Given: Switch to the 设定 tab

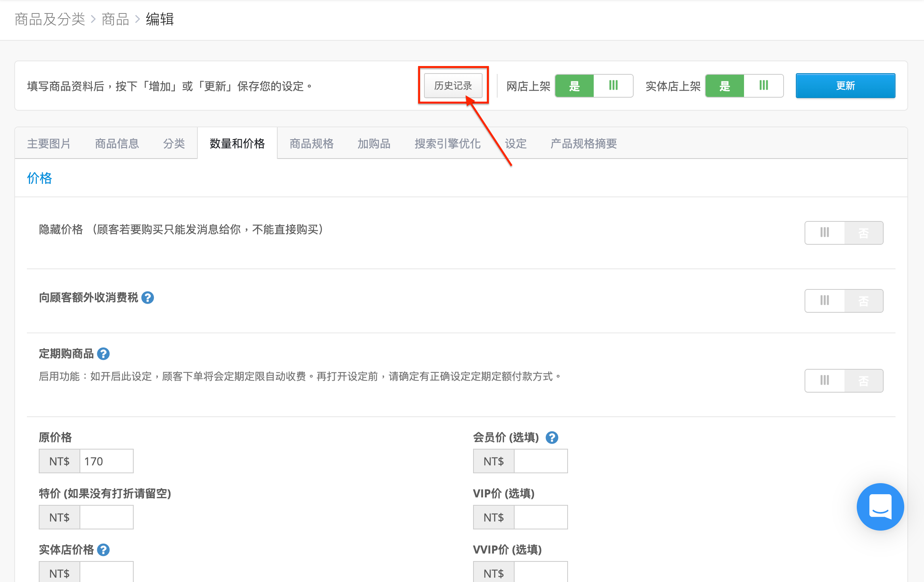Looking at the screenshot, I should click(516, 144).
